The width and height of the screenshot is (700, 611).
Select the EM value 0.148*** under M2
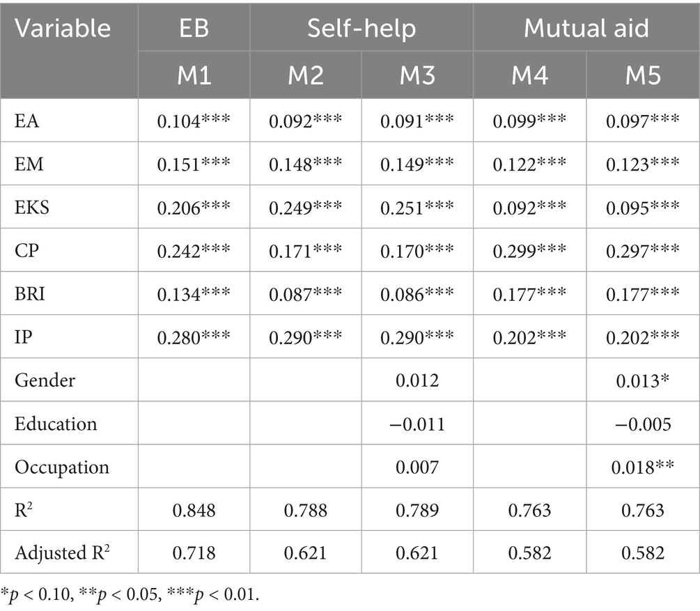[305, 164]
